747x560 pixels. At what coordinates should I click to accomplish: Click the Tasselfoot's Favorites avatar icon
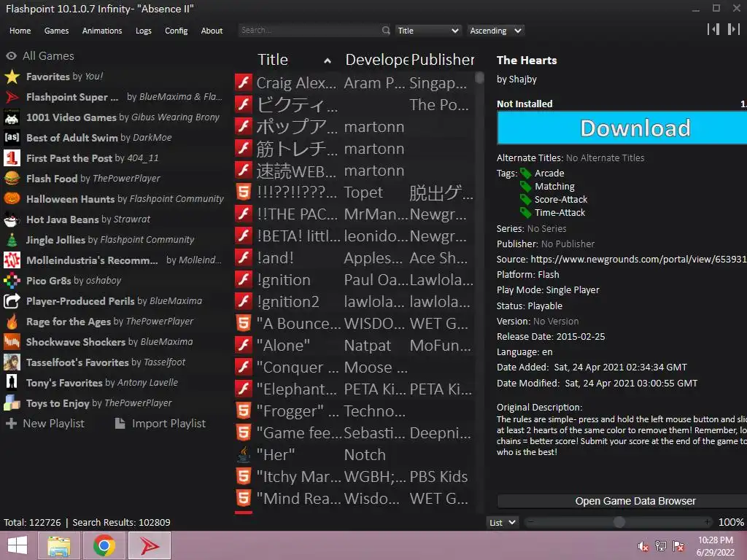[x=12, y=362]
